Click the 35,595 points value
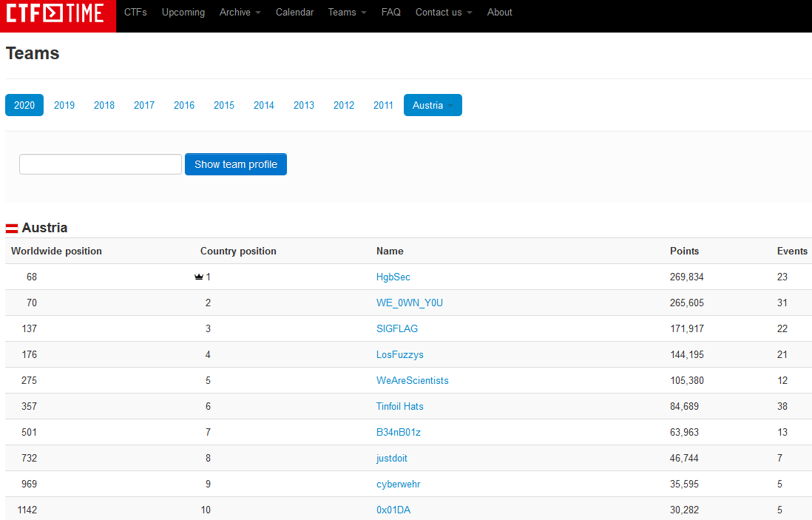The width and height of the screenshot is (812, 520). [x=684, y=484]
